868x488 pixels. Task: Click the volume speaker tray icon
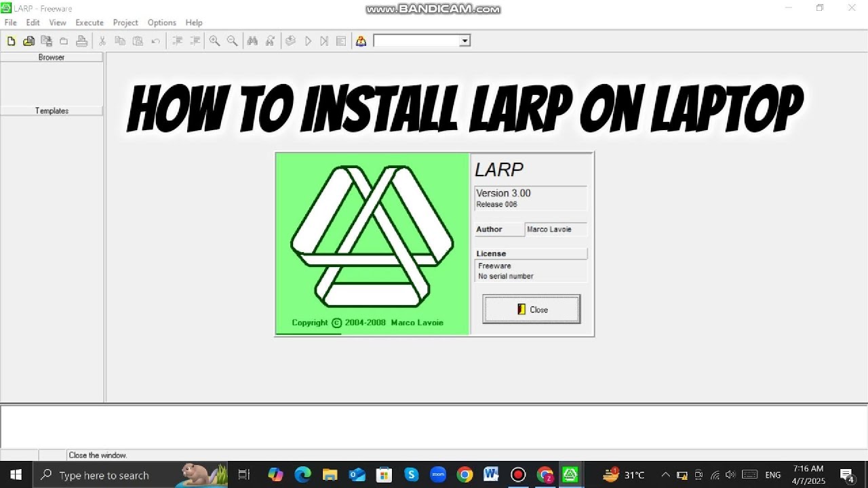[730, 475]
